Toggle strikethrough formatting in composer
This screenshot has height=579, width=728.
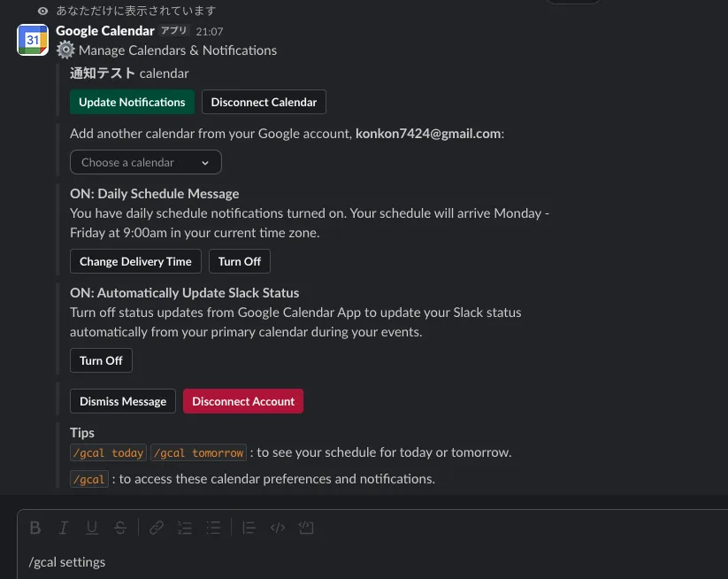(x=120, y=528)
